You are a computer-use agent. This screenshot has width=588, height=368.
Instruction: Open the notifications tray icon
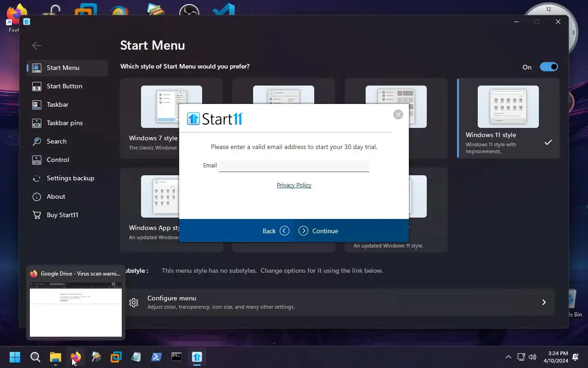click(x=576, y=357)
